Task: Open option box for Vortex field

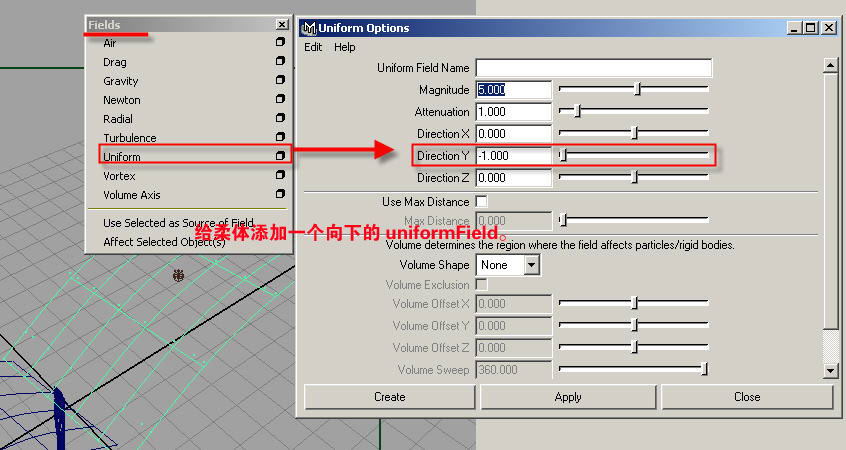Action: point(280,175)
